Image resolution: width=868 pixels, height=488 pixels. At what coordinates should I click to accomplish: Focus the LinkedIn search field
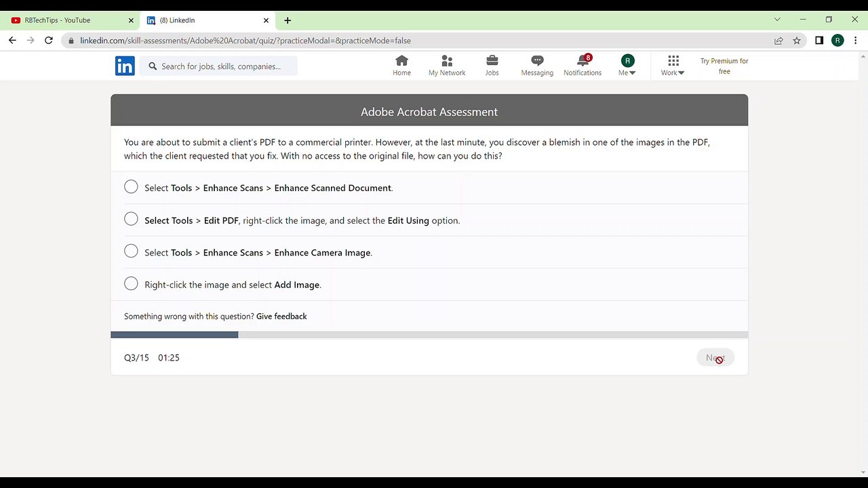coord(218,66)
